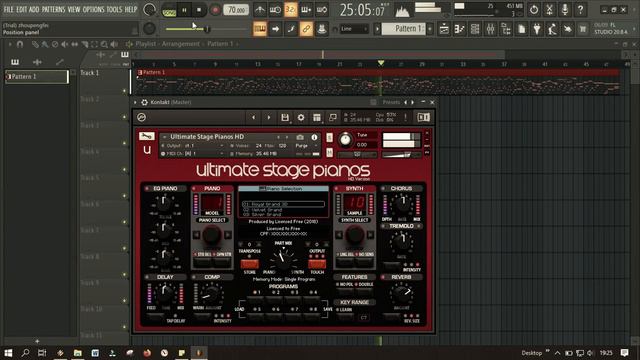The image size is (640, 360).
Task: Select previous preset arrow in Kontakt title bar
Action: click(405, 102)
